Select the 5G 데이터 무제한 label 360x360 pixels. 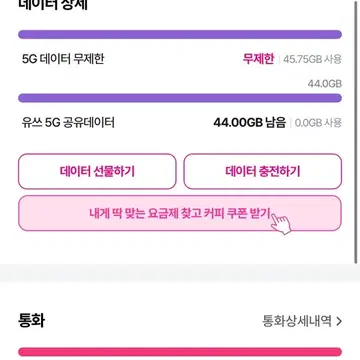click(x=63, y=59)
